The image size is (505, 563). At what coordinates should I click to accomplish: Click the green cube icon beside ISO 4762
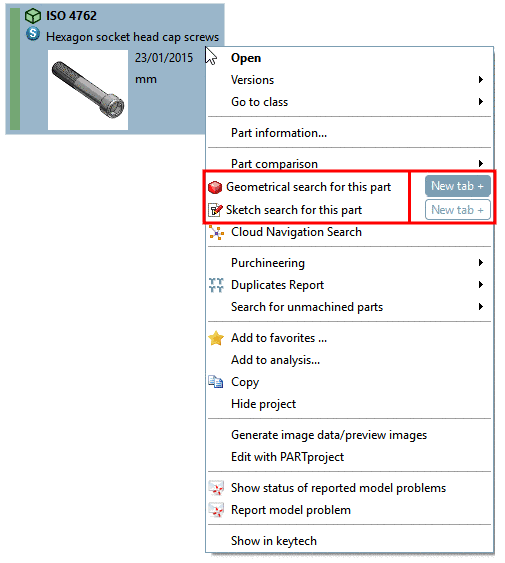(x=33, y=16)
